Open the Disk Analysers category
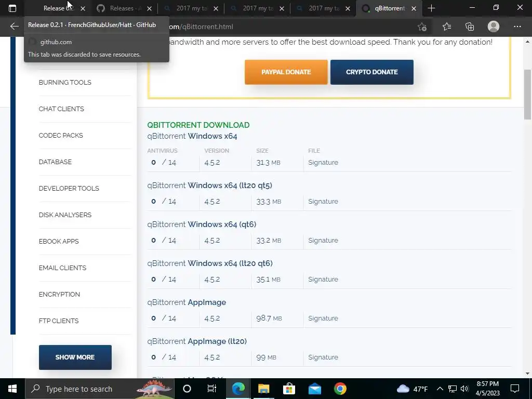This screenshot has height=399, width=532. [65, 215]
